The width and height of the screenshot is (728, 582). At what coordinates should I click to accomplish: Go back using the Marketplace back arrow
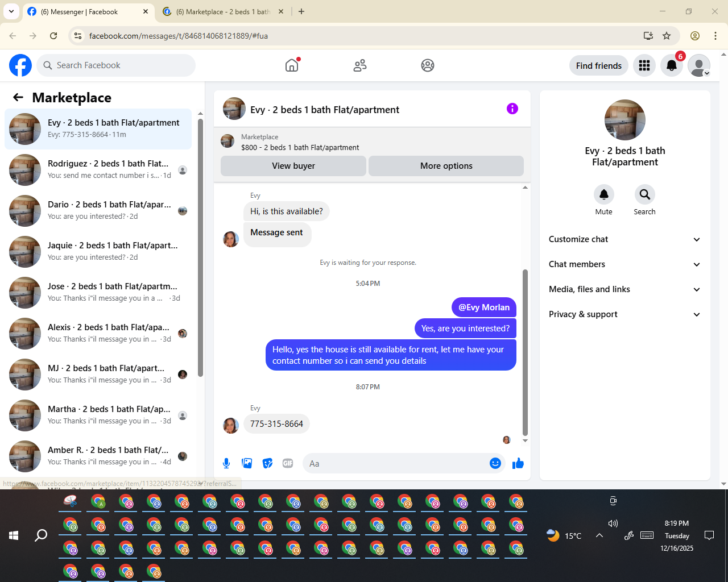pyautogui.click(x=18, y=97)
